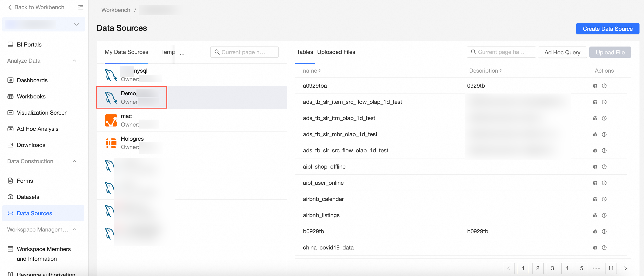Screen dimensions: 644x276
Task: Collapse the Analyze Data section
Action: (x=74, y=61)
